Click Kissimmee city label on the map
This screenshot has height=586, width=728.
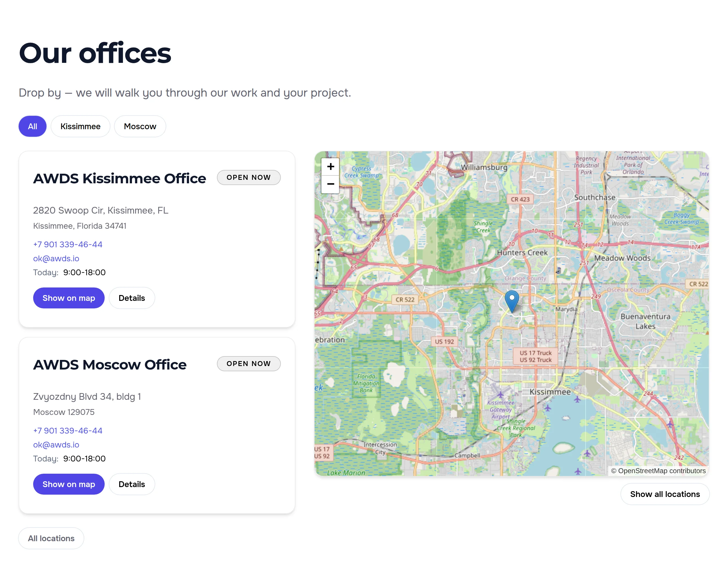click(550, 392)
